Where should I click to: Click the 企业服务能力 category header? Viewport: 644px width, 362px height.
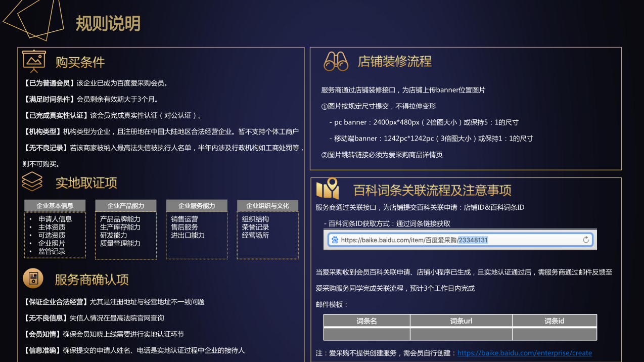click(196, 205)
